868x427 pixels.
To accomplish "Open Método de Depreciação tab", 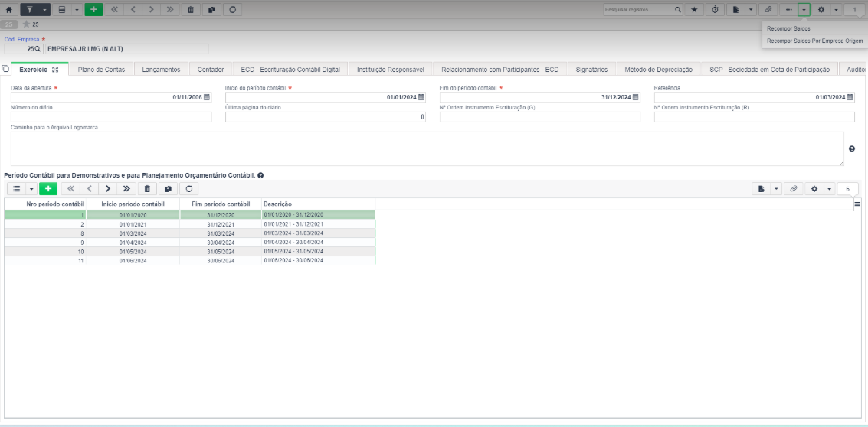I will click(x=658, y=69).
